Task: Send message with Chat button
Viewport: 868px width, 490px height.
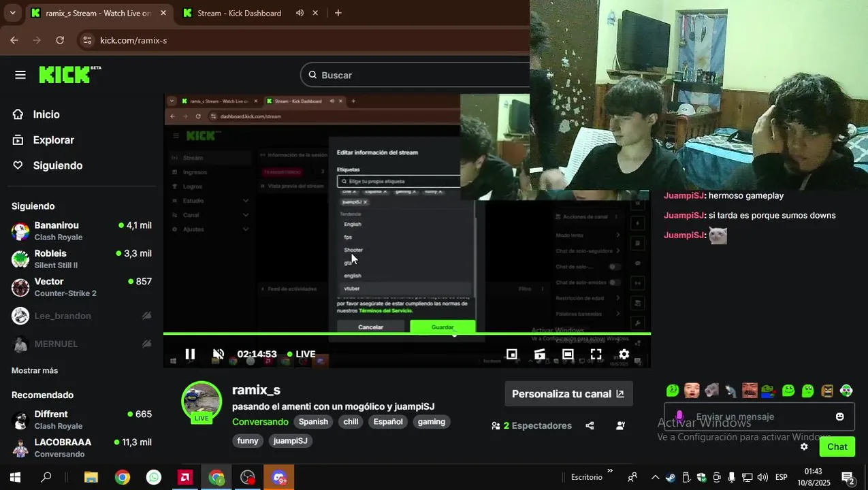Action: (837, 447)
